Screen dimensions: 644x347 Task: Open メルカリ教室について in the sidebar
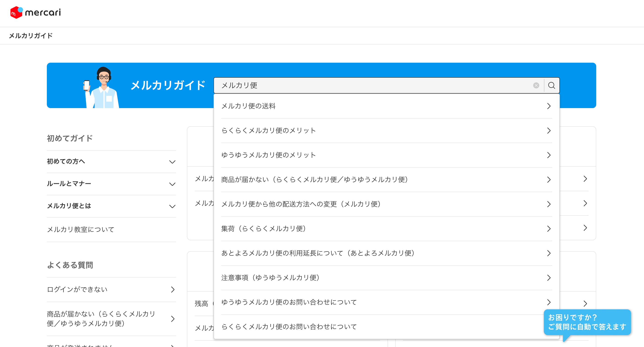111,229
